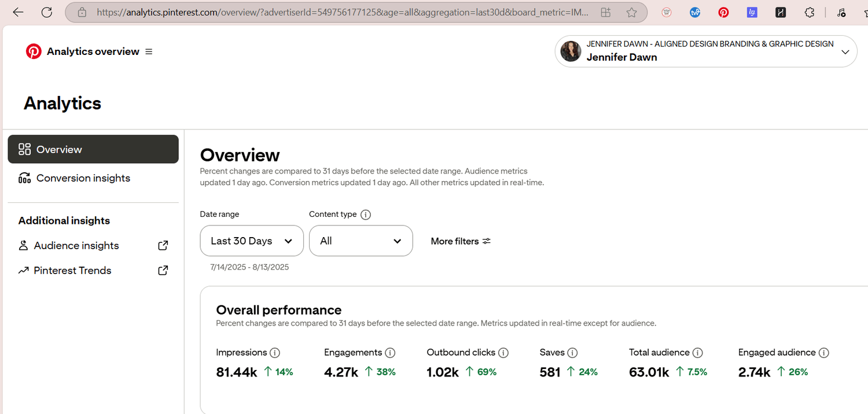Image resolution: width=868 pixels, height=414 pixels.
Task: Open the Content type All dropdown
Action: coord(361,241)
